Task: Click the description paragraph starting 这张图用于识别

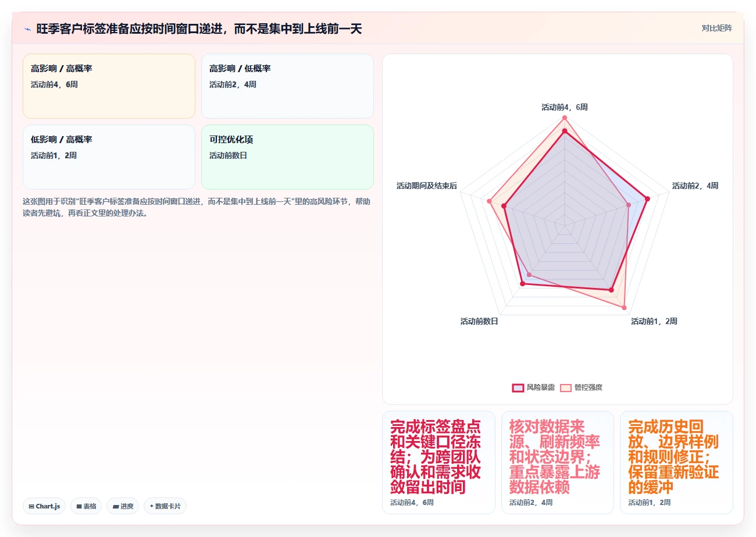Action: (x=197, y=207)
